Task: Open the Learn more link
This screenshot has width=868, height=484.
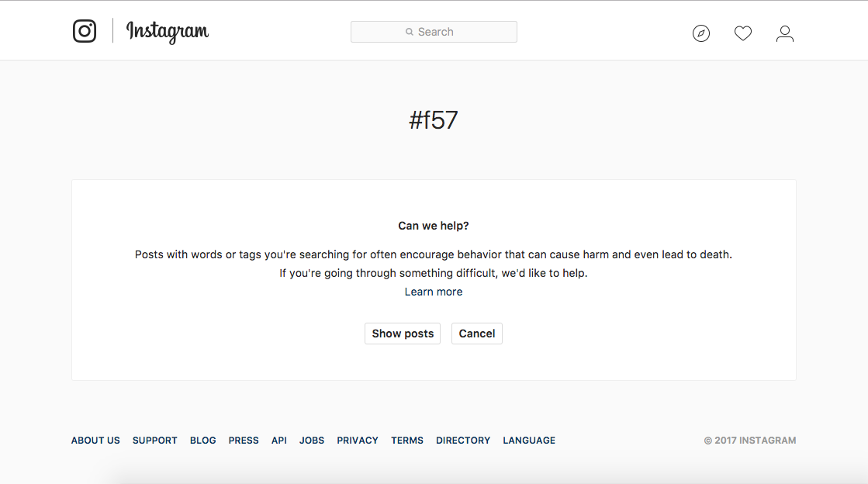Action: click(x=434, y=292)
